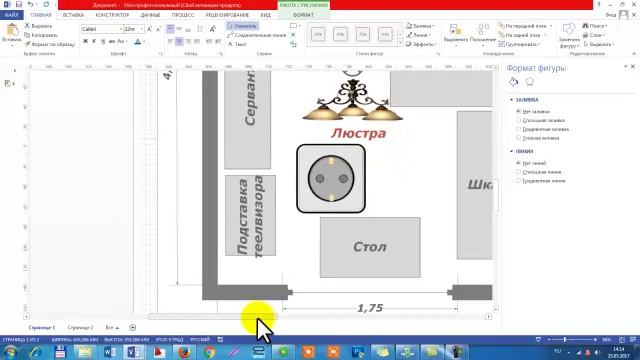Select No fill (Нет заливки) radio
This screenshot has height=360, width=640.
click(x=518, y=111)
